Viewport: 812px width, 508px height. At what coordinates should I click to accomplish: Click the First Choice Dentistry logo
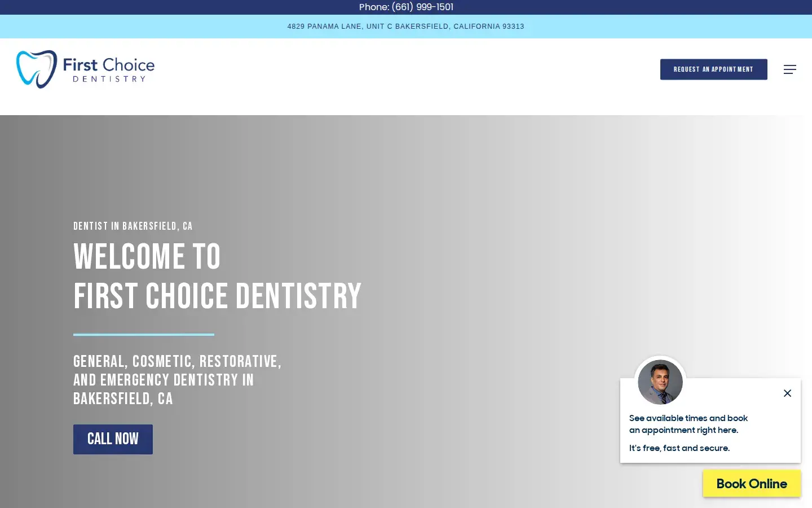(x=85, y=69)
